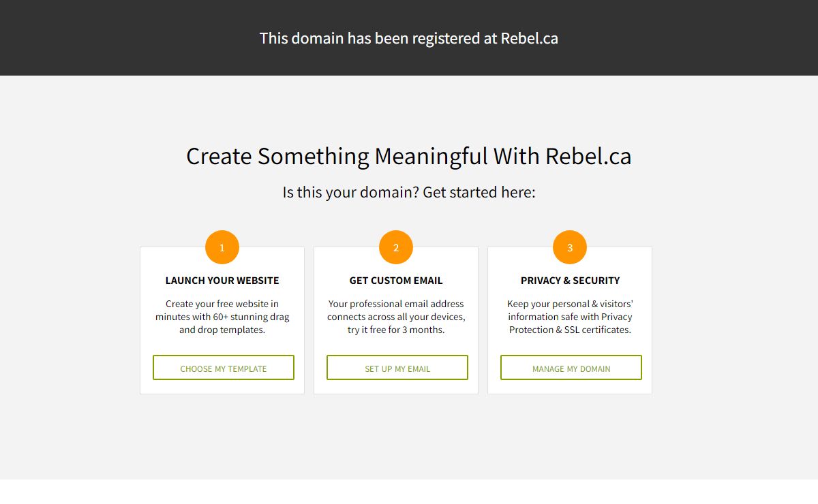Click the orange step 3 circle
The height and width of the screenshot is (504, 818).
(570, 247)
